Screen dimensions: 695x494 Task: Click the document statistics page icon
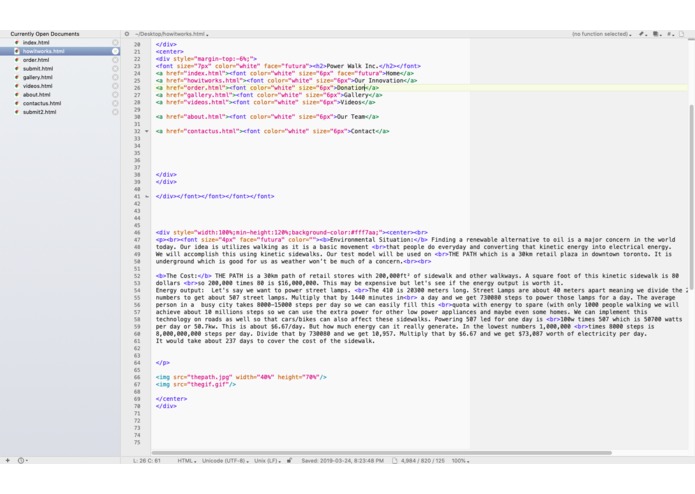click(x=394, y=460)
